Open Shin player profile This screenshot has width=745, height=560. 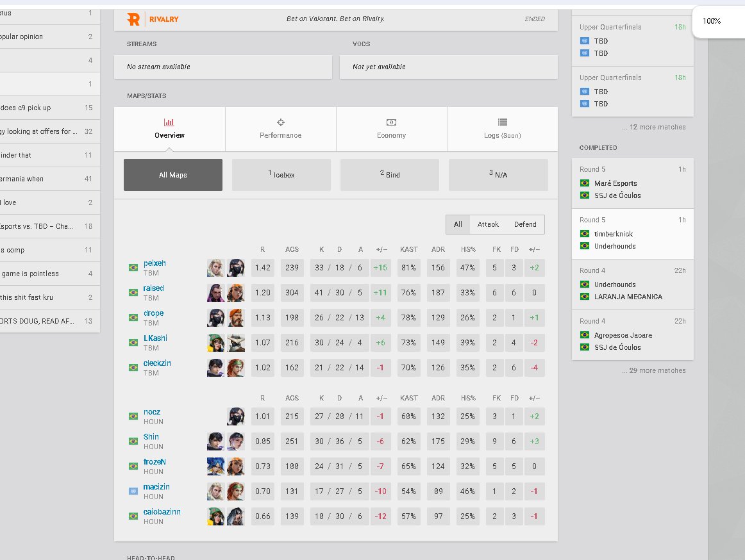(x=151, y=437)
